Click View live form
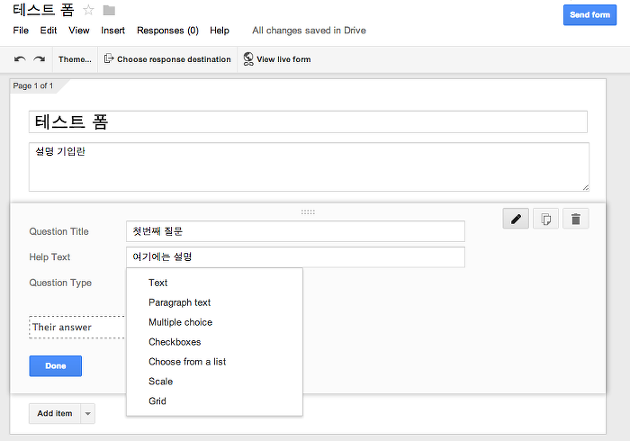 277,59
